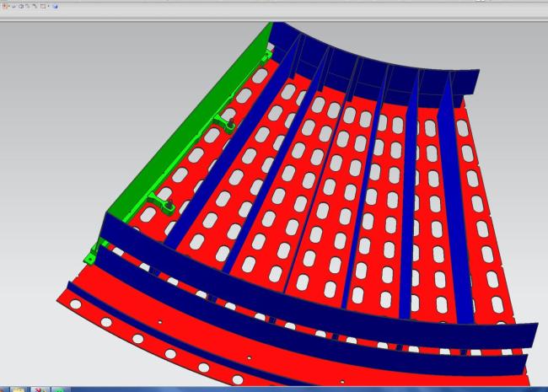This screenshot has height=392, width=548.
Task: Click the fourth icon in the top toolbar
Action: [x=27, y=6]
